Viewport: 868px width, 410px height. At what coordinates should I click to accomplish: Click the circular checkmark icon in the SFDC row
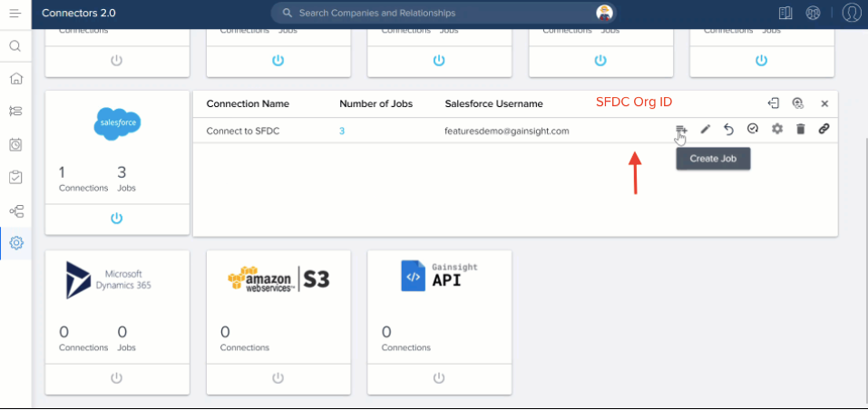pos(752,129)
